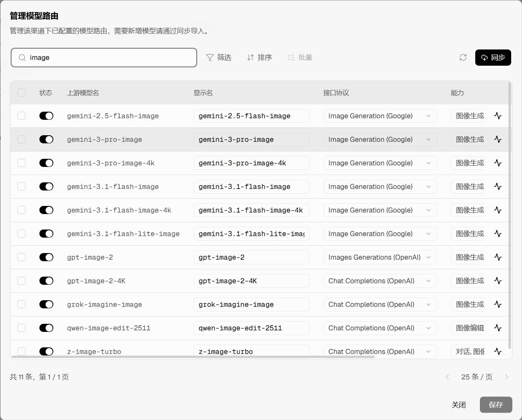
Task: Change protocol for grok-imagine-image
Action: click(380, 304)
